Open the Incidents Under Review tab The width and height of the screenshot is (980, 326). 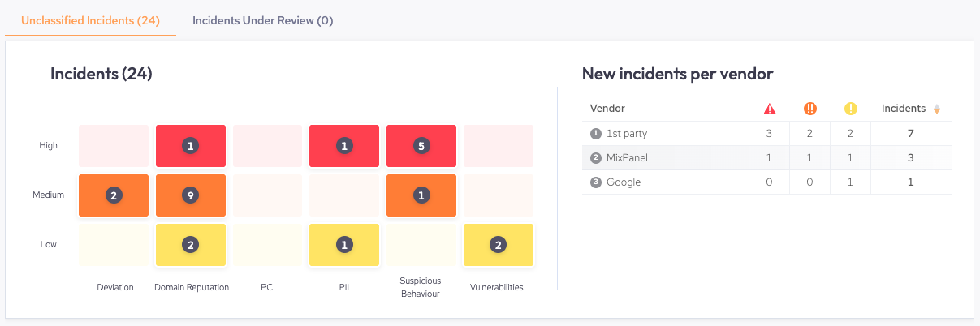[x=262, y=20]
